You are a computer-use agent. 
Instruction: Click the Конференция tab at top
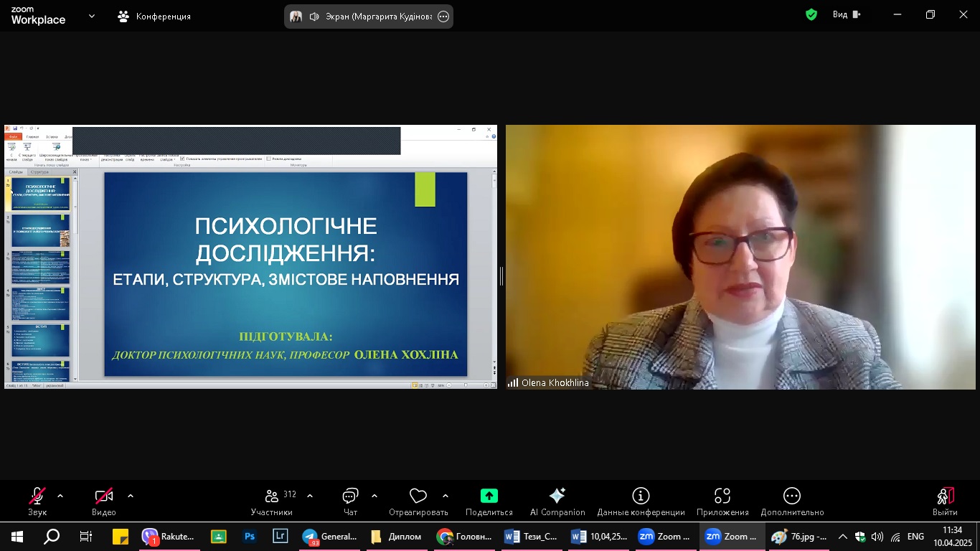pyautogui.click(x=154, y=16)
